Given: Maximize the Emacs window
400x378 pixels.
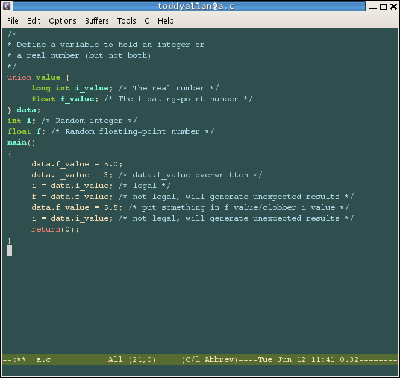Looking at the screenshot, I should point(384,6).
